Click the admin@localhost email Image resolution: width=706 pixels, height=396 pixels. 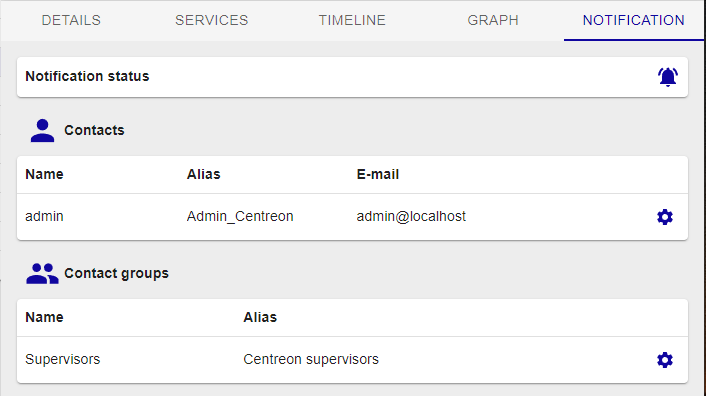(411, 216)
